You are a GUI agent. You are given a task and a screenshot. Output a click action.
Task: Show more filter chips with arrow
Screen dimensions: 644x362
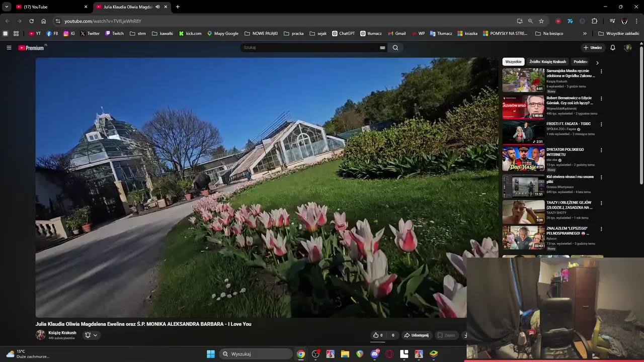(597, 62)
